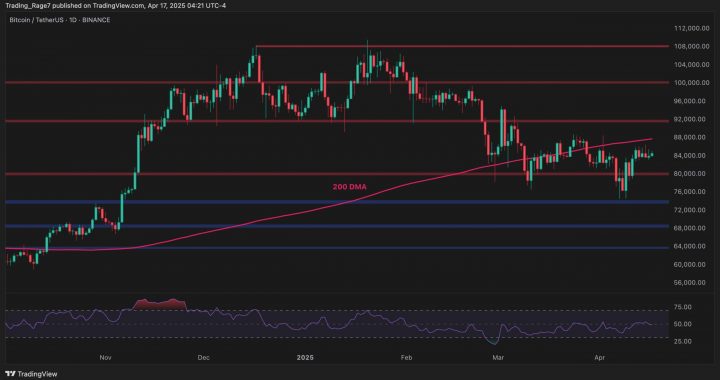720x380 pixels.
Task: Click the 76,000.00 price axis label
Action: click(691, 192)
